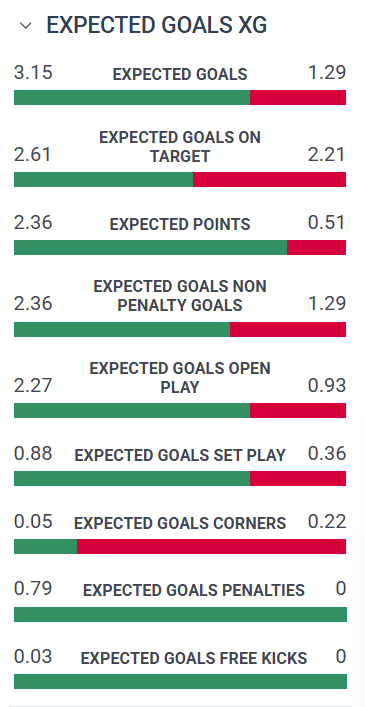This screenshot has width=365, height=707.
Task: Click green segment of Expected Goals bar
Action: (132, 97)
